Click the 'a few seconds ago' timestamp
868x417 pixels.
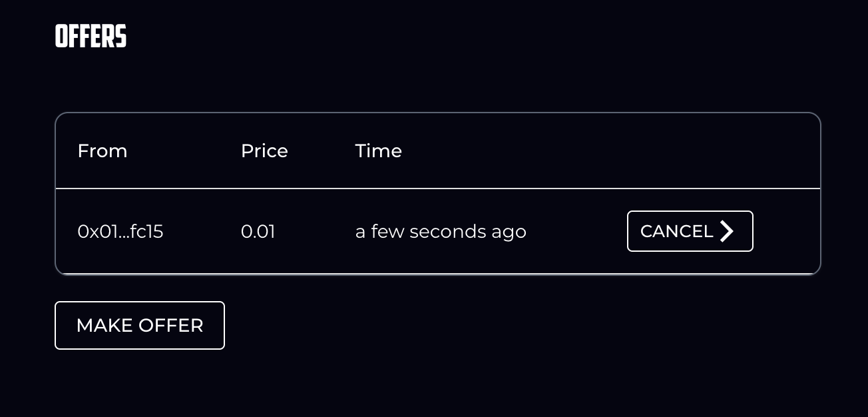click(x=441, y=232)
